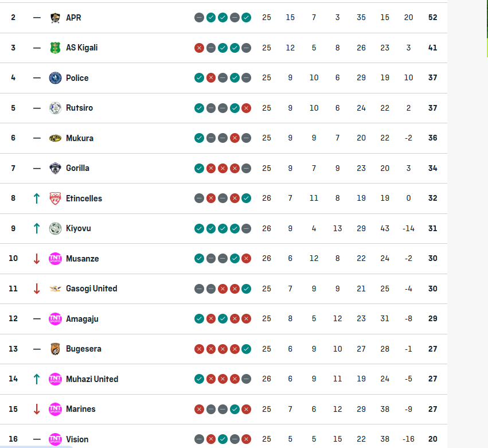488x448 pixels.
Task: Click AS Kigali's oldest loss form icon
Action: pos(199,48)
